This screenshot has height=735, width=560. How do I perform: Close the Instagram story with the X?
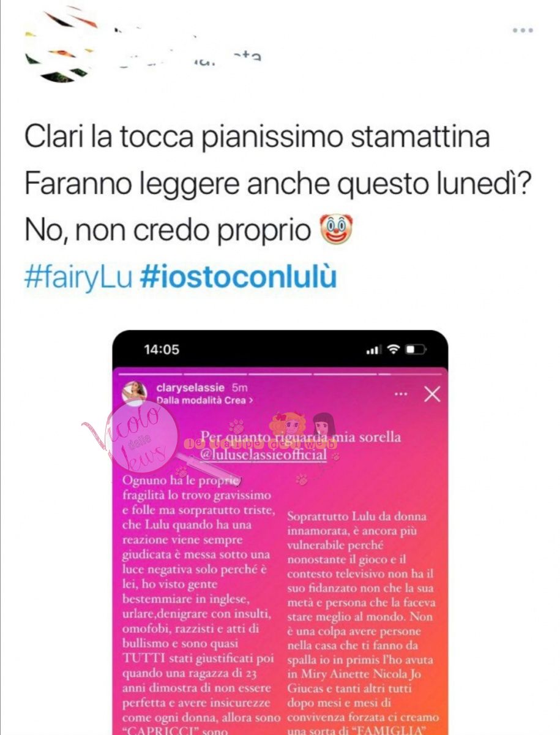[x=432, y=394]
